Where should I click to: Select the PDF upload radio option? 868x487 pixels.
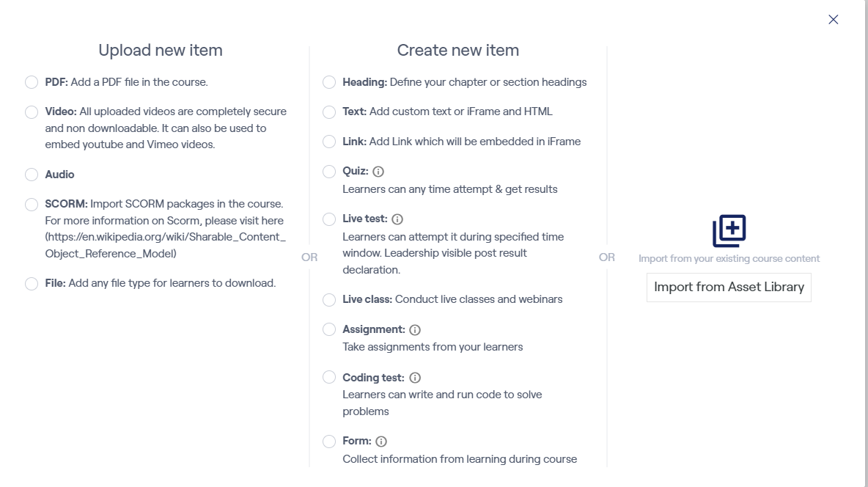pyautogui.click(x=32, y=82)
